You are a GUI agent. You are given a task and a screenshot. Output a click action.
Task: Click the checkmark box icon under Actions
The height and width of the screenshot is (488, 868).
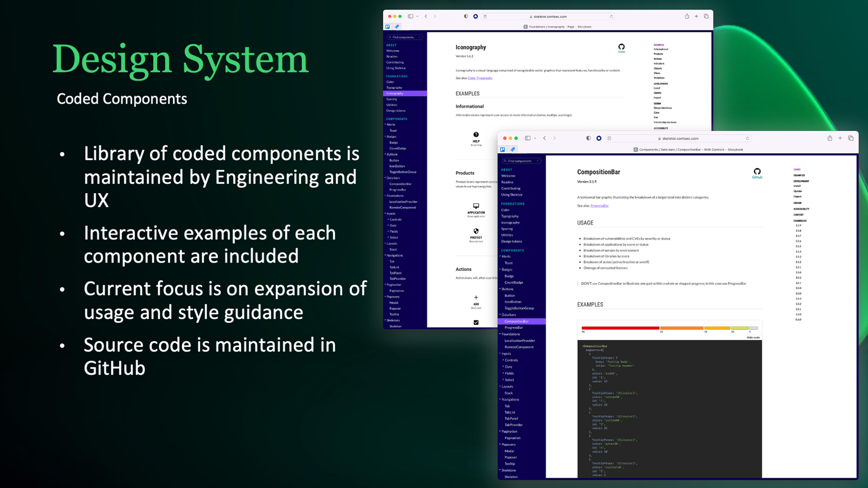[x=476, y=322]
